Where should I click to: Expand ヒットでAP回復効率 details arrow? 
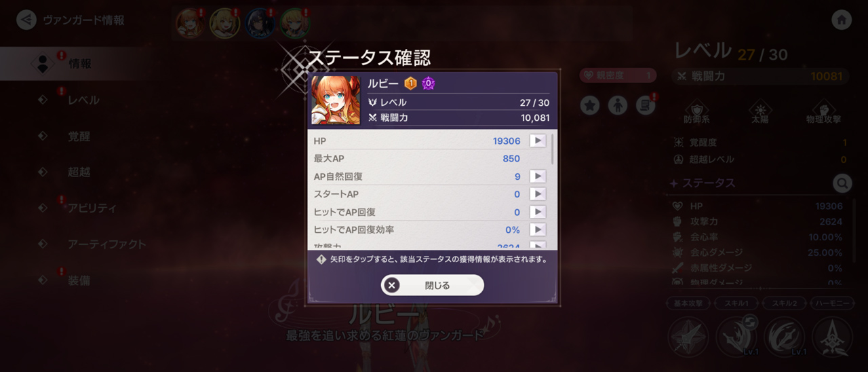(537, 229)
